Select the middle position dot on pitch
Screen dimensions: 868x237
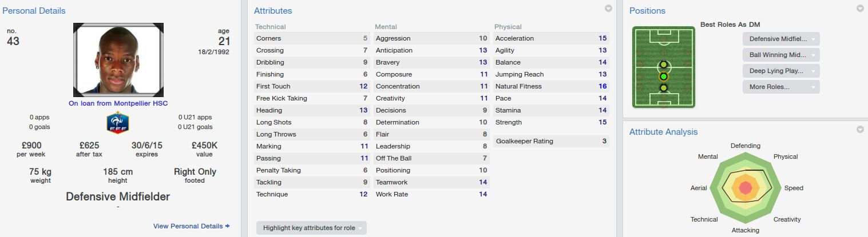(663, 76)
